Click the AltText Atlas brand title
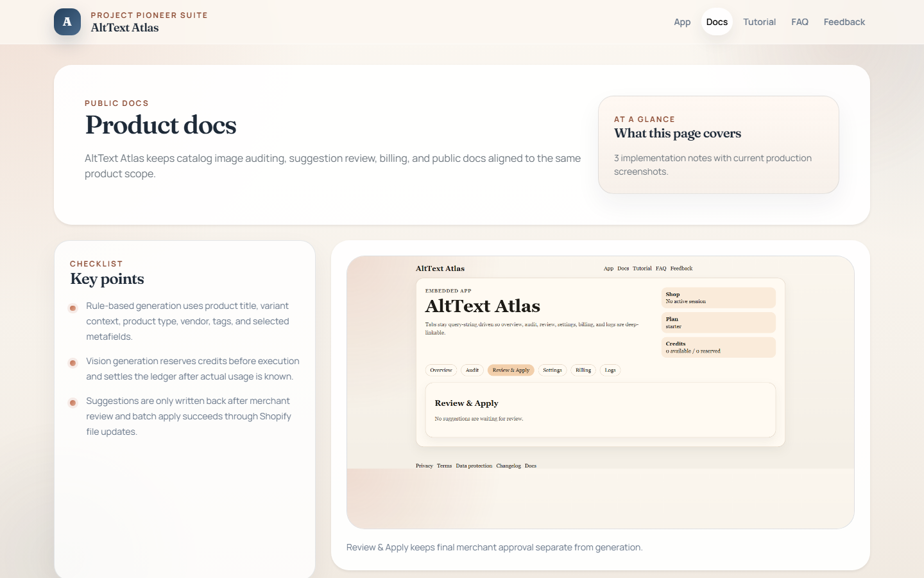 tap(124, 28)
